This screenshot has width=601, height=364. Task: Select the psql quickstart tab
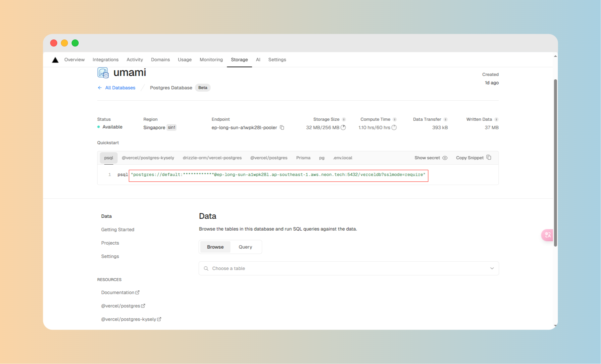pyautogui.click(x=109, y=158)
